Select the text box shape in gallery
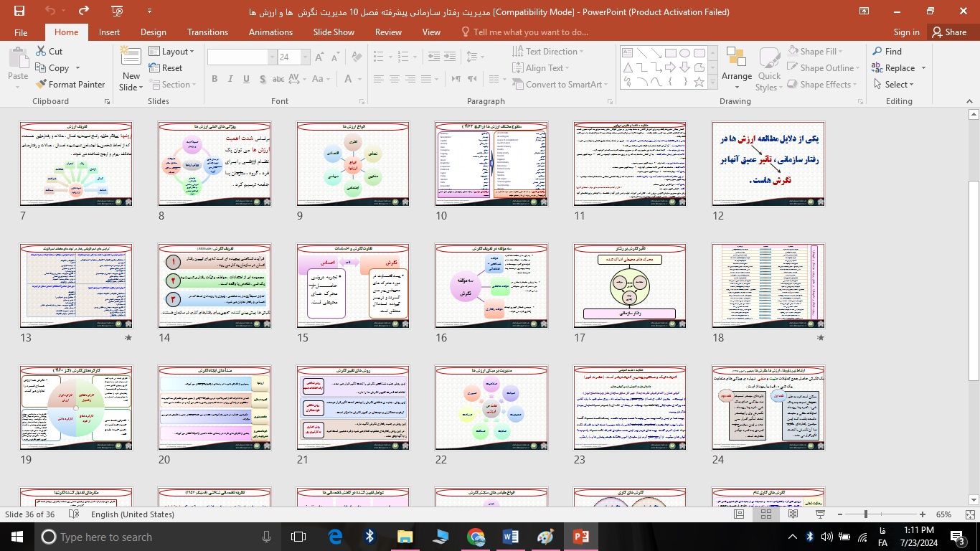The width and height of the screenshot is (980, 551). pyautogui.click(x=628, y=53)
